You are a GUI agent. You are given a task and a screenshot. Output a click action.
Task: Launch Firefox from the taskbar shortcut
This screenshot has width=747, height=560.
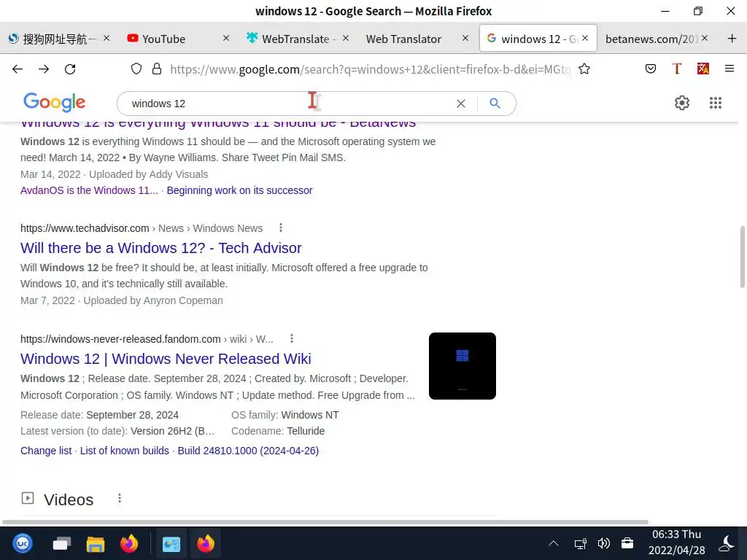pos(129,543)
